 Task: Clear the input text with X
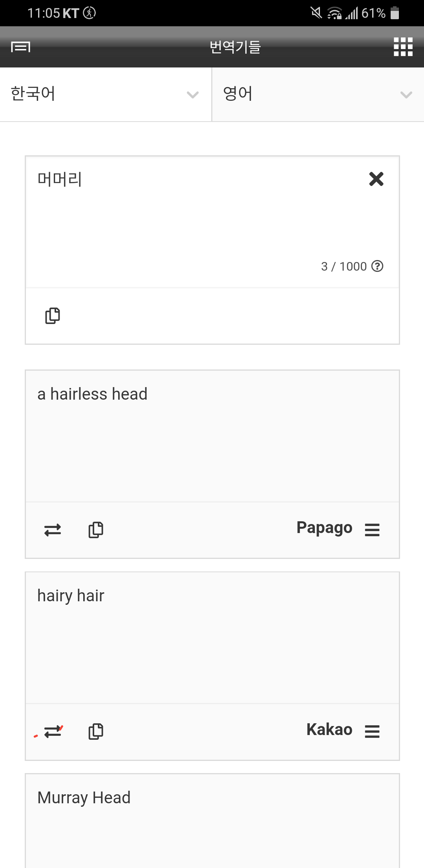pyautogui.click(x=376, y=179)
